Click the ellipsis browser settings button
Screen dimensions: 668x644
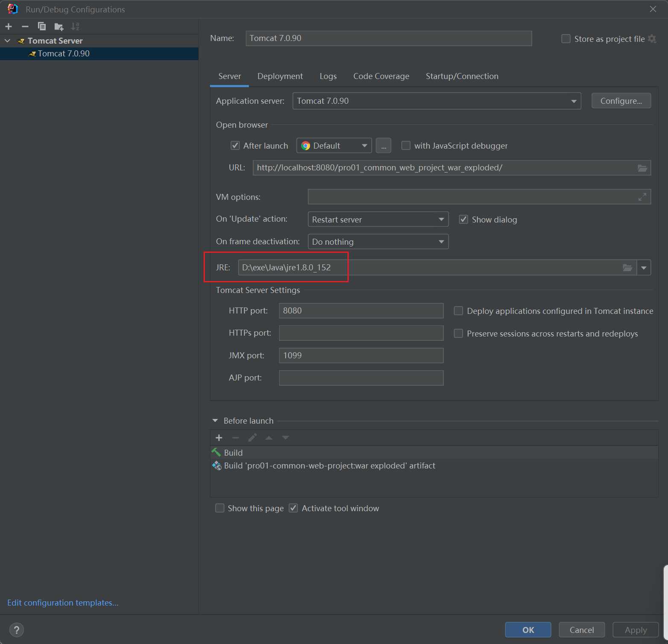coord(383,146)
